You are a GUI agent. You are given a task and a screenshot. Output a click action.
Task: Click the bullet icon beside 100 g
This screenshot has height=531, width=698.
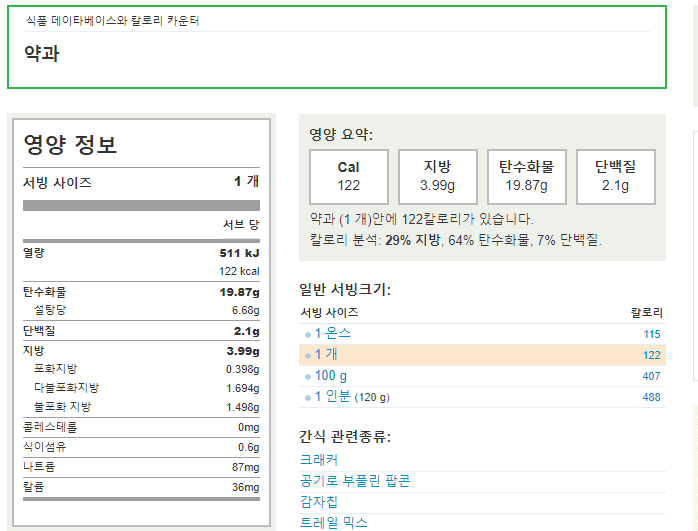coord(308,377)
